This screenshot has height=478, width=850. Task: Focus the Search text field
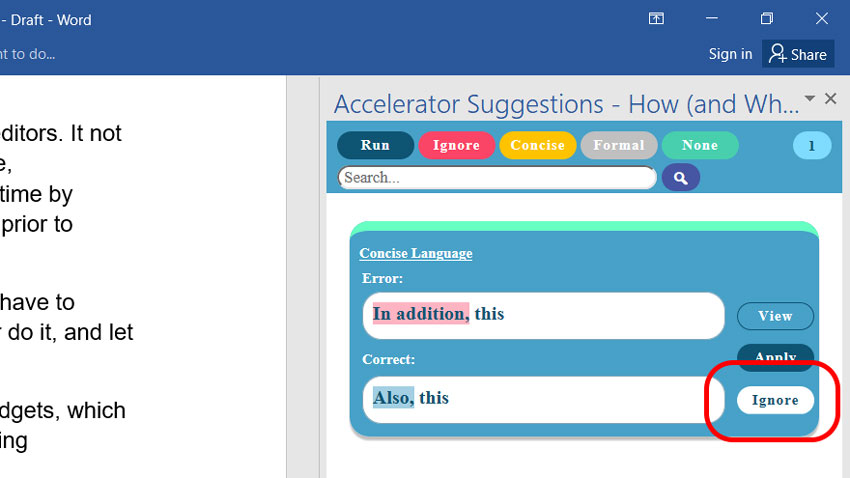click(x=497, y=178)
